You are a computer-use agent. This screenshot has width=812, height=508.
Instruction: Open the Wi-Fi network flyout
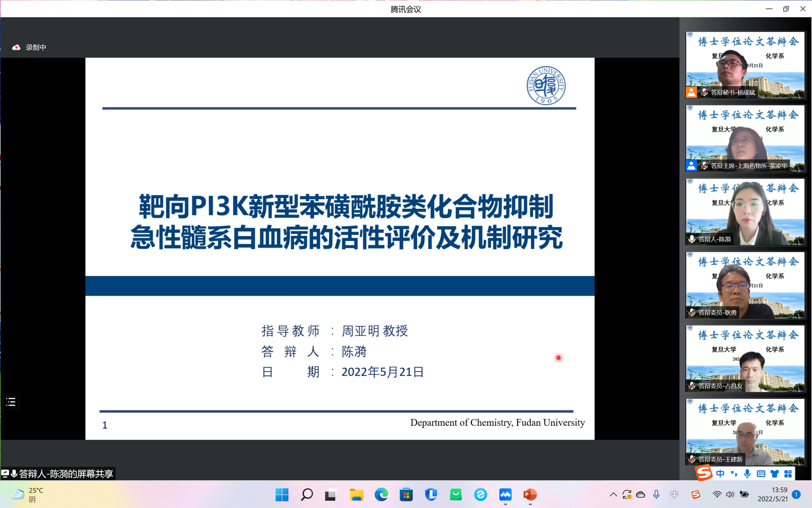pos(716,495)
